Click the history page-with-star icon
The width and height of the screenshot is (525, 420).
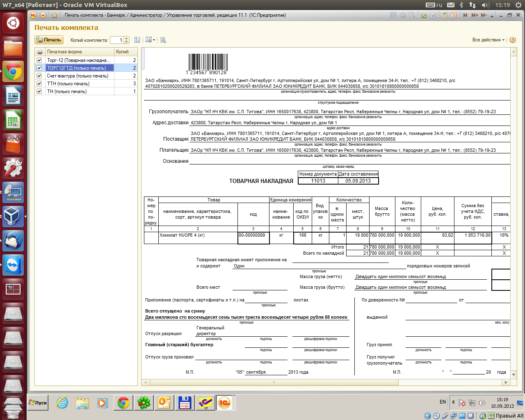[433, 15]
